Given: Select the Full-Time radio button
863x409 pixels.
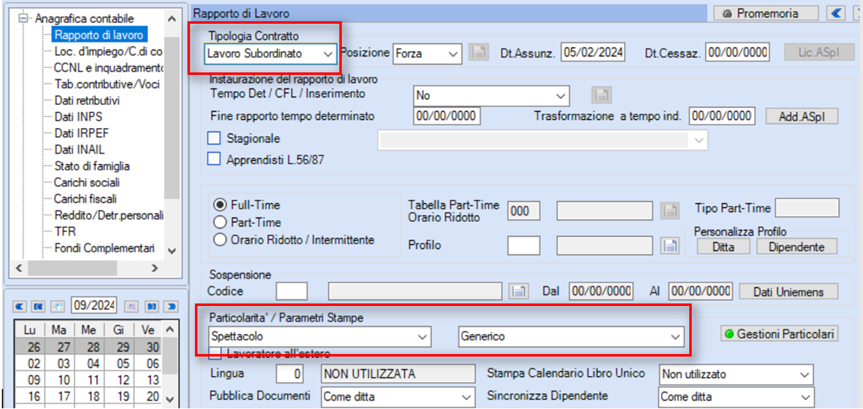Looking at the screenshot, I should coord(220,205).
